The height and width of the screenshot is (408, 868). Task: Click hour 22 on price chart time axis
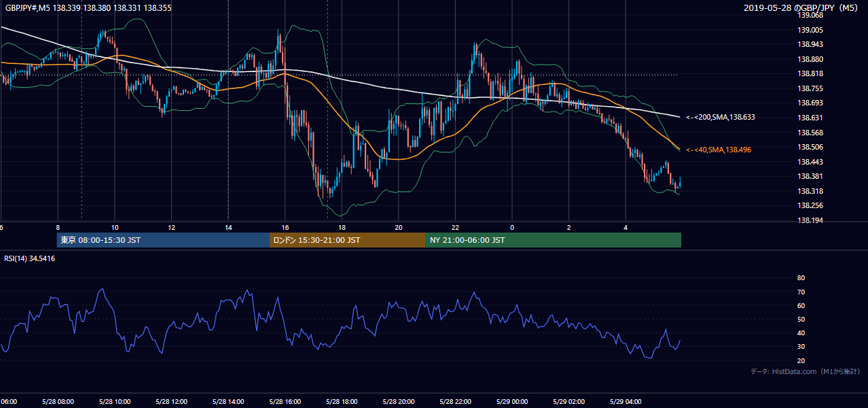[455, 227]
